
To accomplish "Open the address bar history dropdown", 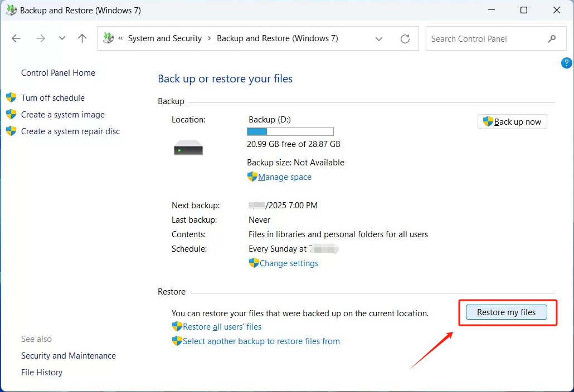I will click(379, 39).
